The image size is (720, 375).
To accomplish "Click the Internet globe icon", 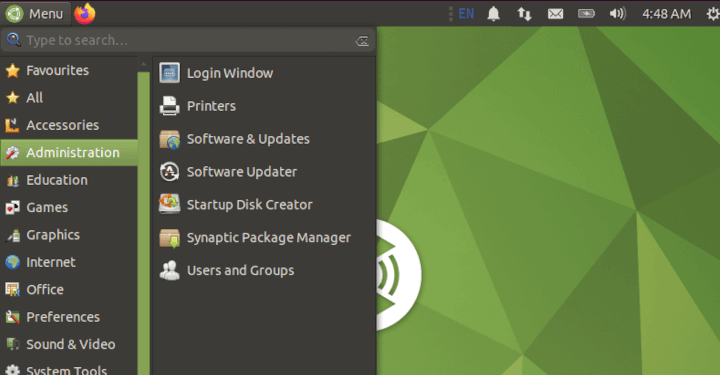I will [12, 262].
